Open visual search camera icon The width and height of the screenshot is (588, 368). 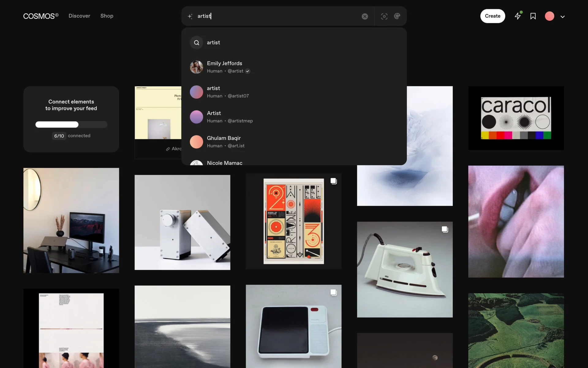[x=384, y=16]
